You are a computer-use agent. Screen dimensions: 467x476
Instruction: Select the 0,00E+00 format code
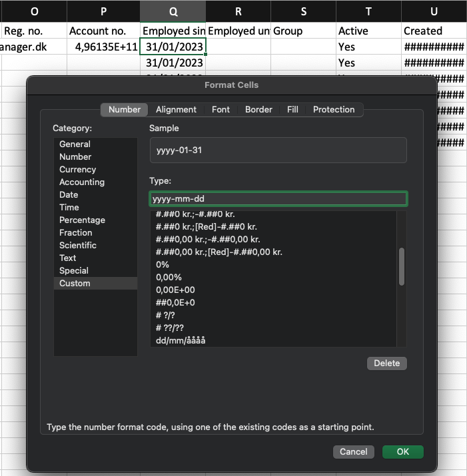(x=175, y=290)
